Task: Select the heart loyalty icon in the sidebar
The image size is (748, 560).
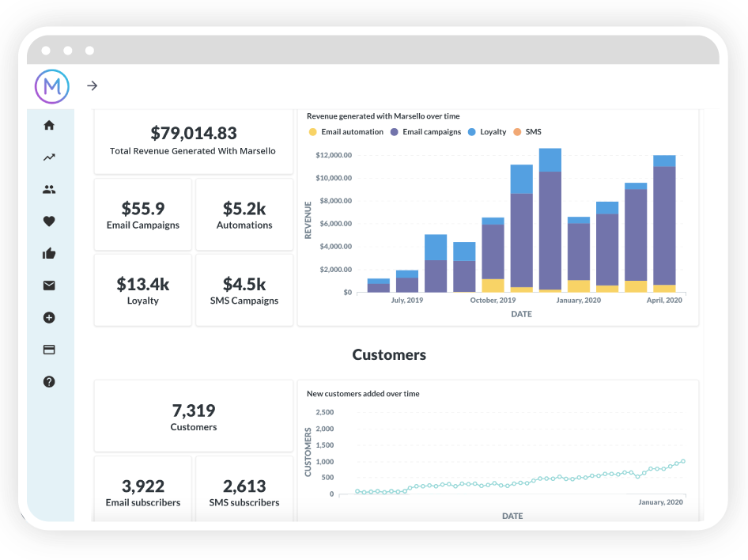Action: tap(49, 221)
